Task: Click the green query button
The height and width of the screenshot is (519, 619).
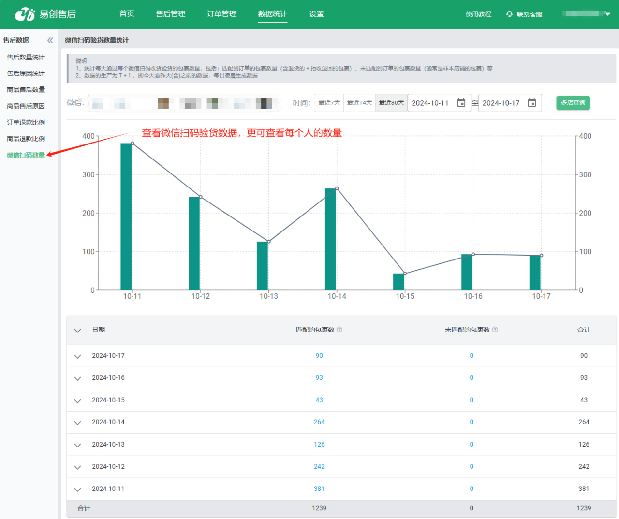Action: coord(573,102)
